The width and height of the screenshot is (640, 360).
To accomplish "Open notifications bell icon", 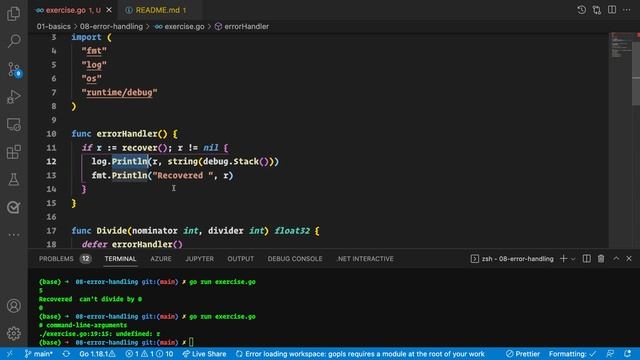I will [627, 354].
